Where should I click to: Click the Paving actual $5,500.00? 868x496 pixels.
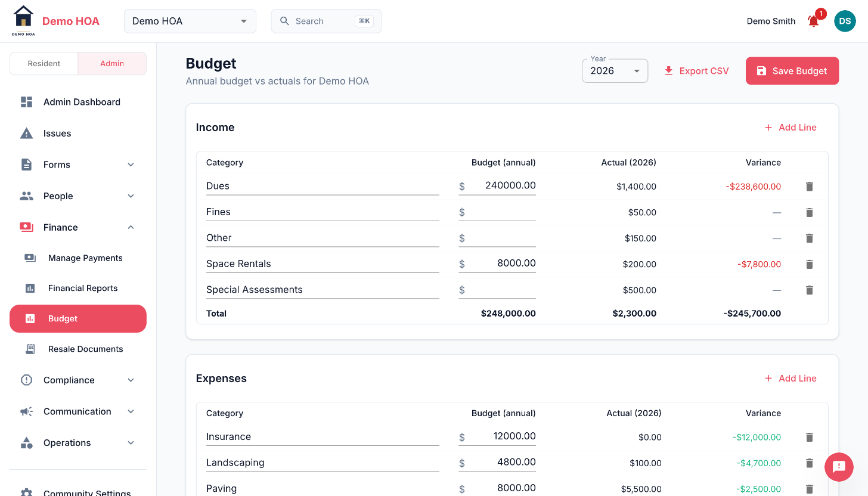click(641, 489)
